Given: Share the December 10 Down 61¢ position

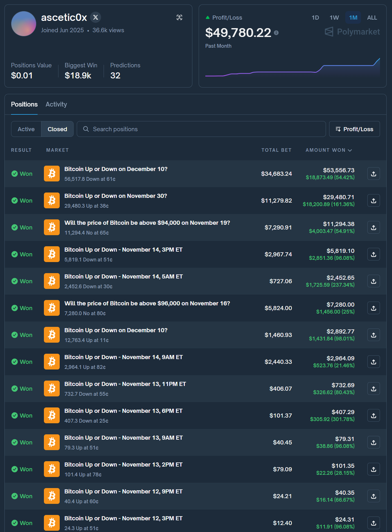Looking at the screenshot, I should (x=373, y=174).
